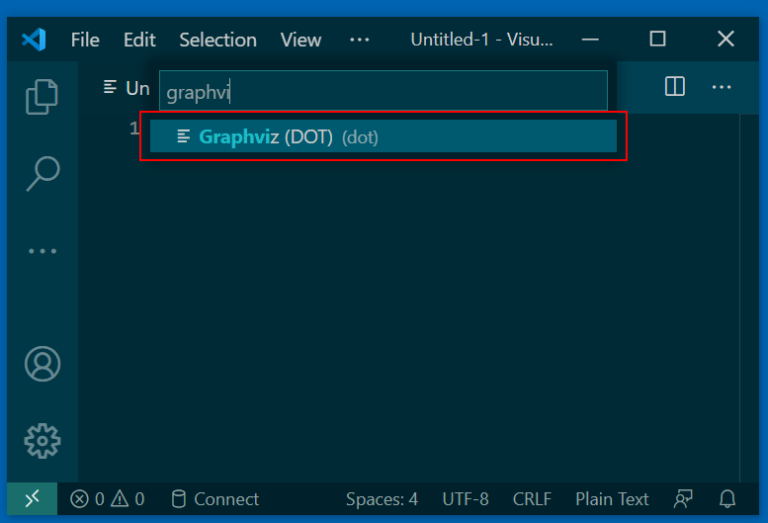Click the feedback icon in status bar
Screen dimensions: 768x523
(x=683, y=499)
